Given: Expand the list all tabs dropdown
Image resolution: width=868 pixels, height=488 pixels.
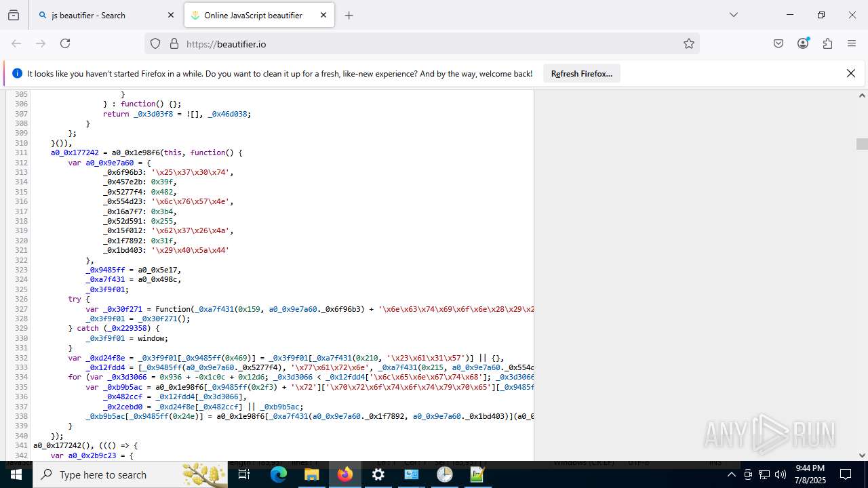Looking at the screenshot, I should coord(733,15).
